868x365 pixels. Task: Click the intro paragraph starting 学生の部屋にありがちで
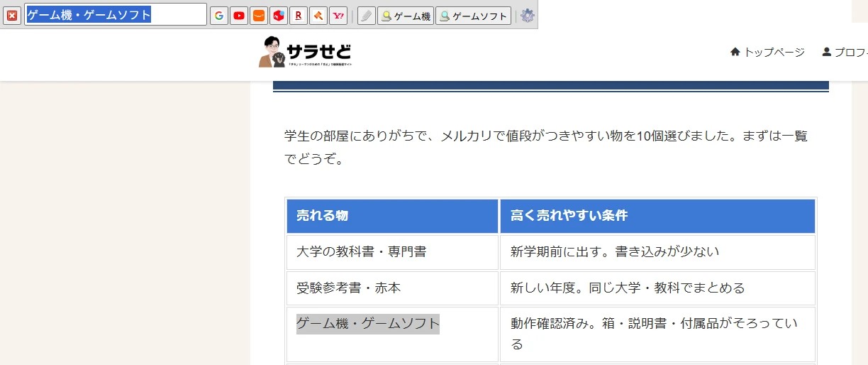[x=546, y=148]
